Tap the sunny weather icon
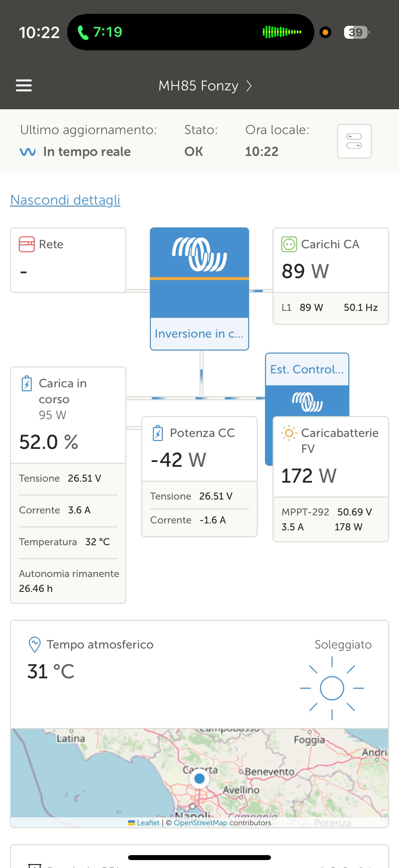Screen dimensions: 399x868 point(332,688)
